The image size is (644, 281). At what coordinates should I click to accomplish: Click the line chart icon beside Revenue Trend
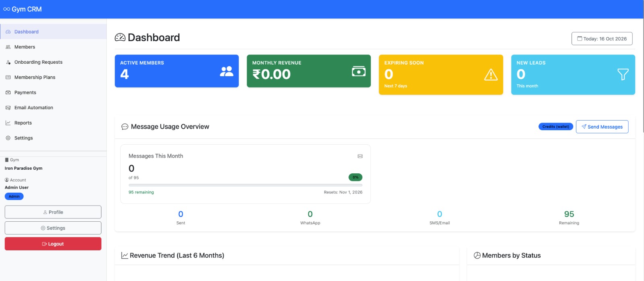point(125,256)
